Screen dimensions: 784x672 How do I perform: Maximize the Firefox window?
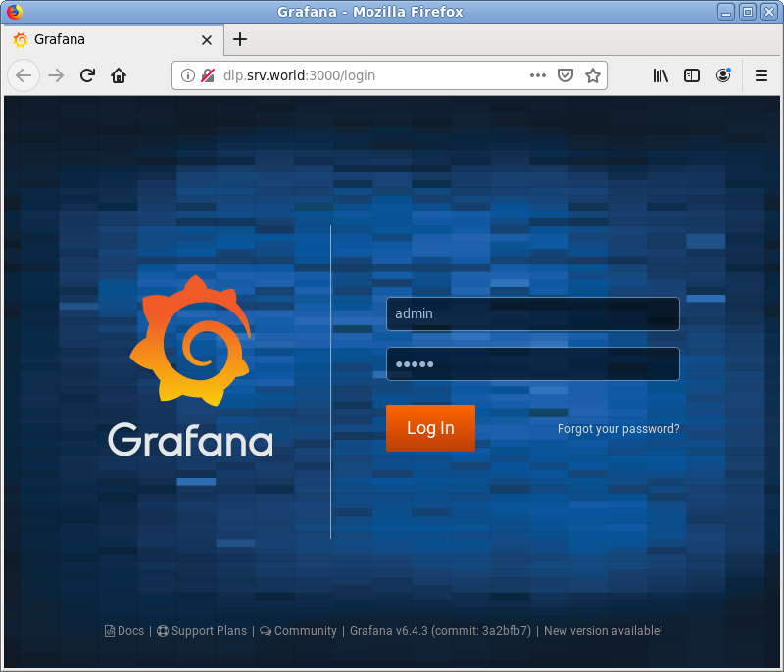coord(748,12)
